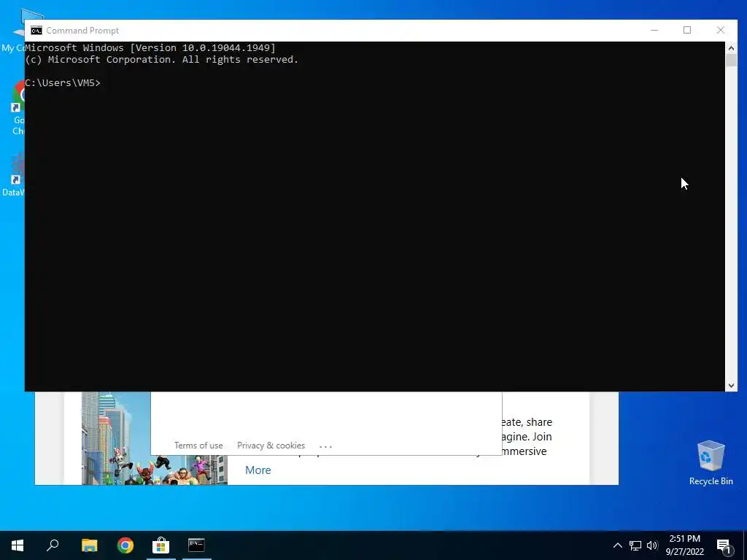
Task: Click the scrollbar up arrow in Command Prompt
Action: pyautogui.click(x=731, y=48)
